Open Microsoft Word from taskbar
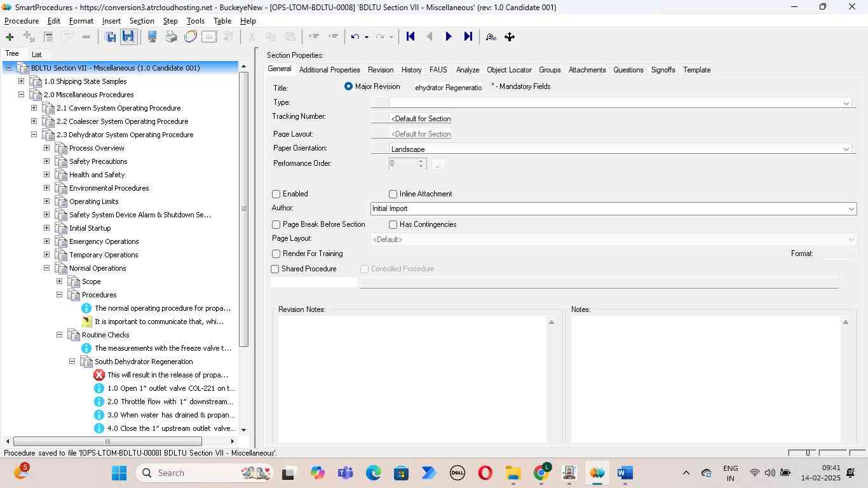This screenshot has width=868, height=488. point(625,473)
